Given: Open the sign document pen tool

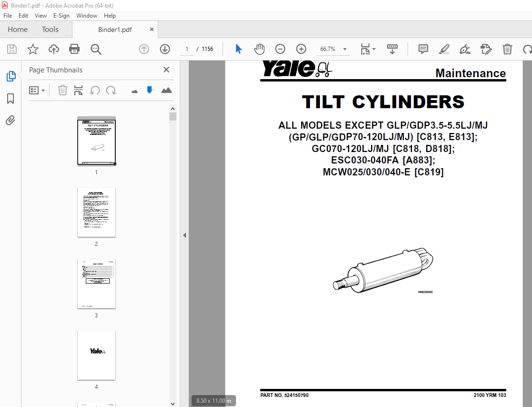Looking at the screenshot, I should pyautogui.click(x=465, y=49).
